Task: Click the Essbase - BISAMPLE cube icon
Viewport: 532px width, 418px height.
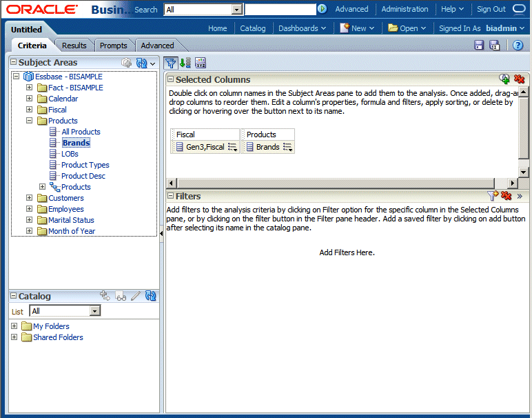Action: 28,77
